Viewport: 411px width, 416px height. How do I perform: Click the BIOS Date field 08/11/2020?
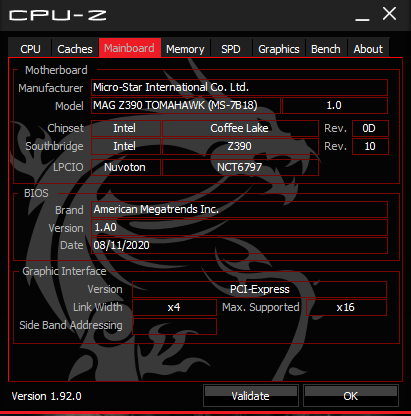click(239, 245)
